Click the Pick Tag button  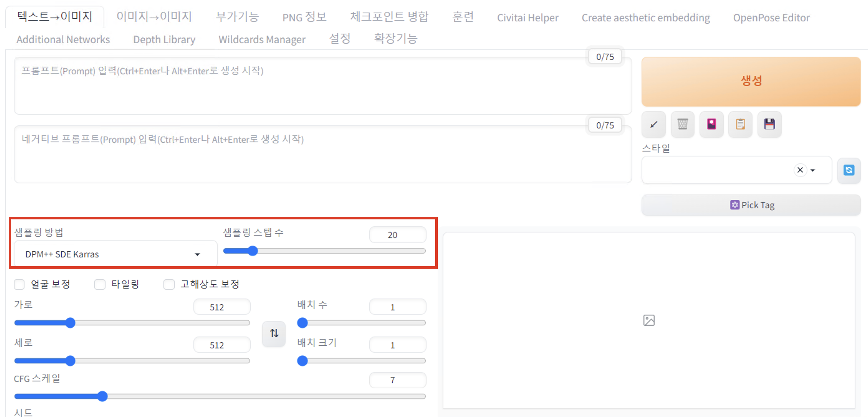(x=751, y=205)
